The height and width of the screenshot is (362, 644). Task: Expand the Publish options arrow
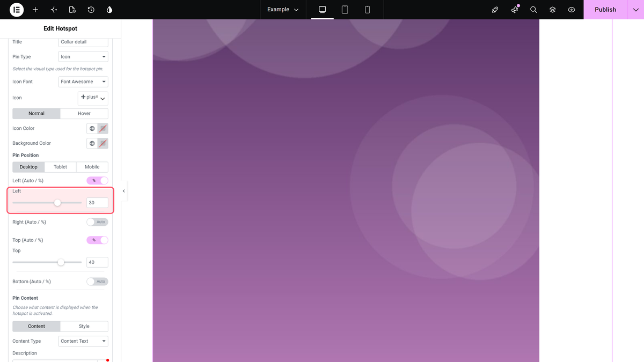pos(635,10)
